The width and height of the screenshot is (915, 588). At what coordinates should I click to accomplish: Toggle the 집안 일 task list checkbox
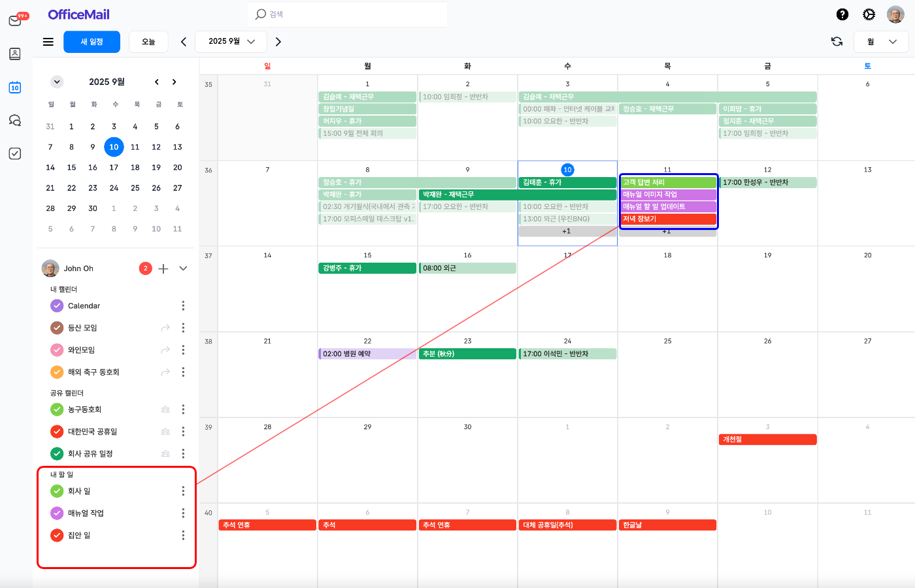(57, 535)
